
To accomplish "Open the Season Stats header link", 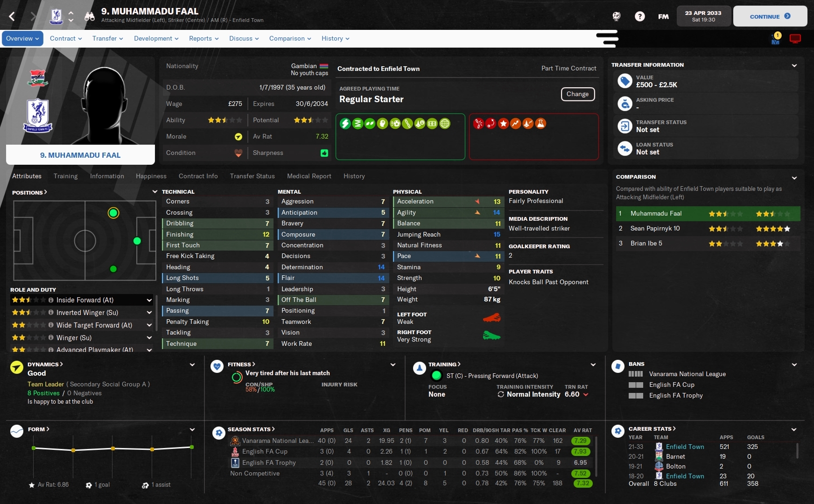I will (251, 429).
